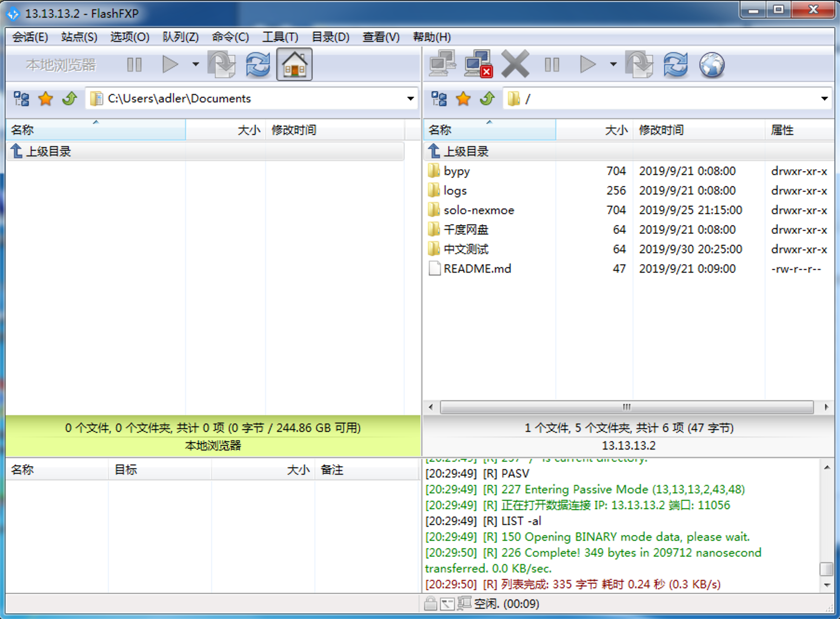Refresh the local browser pane
The image size is (840, 619).
258,65
